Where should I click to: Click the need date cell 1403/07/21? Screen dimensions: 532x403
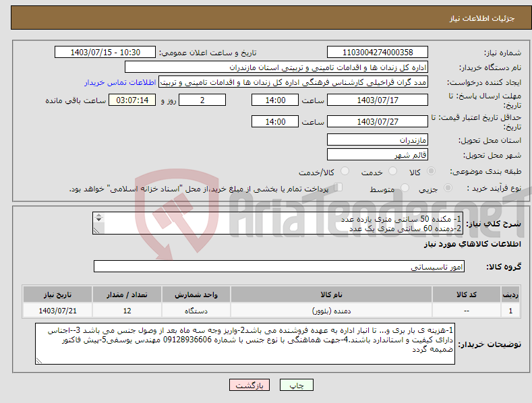coord(58,311)
